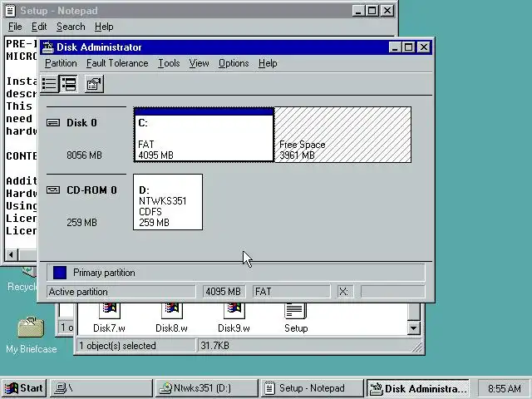Image resolution: width=532 pixels, height=399 pixels.
Task: Select the Disk8.w file icon
Action: [x=172, y=310]
